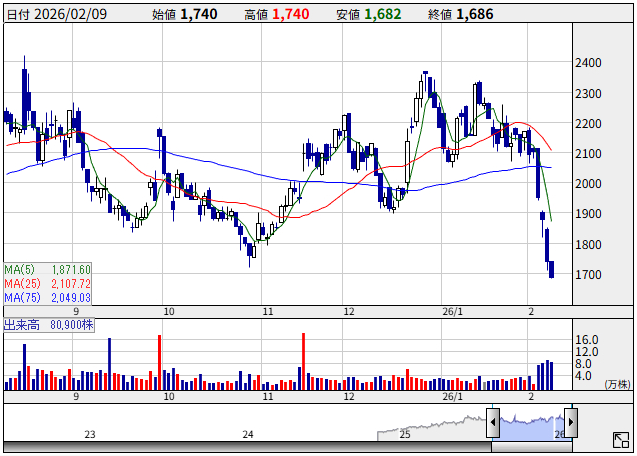Click the 2100 price axis label

[588, 154]
